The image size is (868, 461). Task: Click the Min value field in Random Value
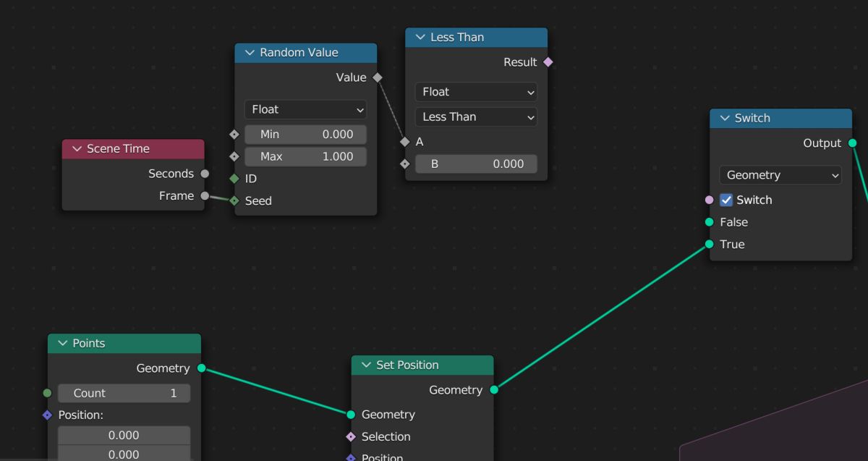tap(305, 135)
